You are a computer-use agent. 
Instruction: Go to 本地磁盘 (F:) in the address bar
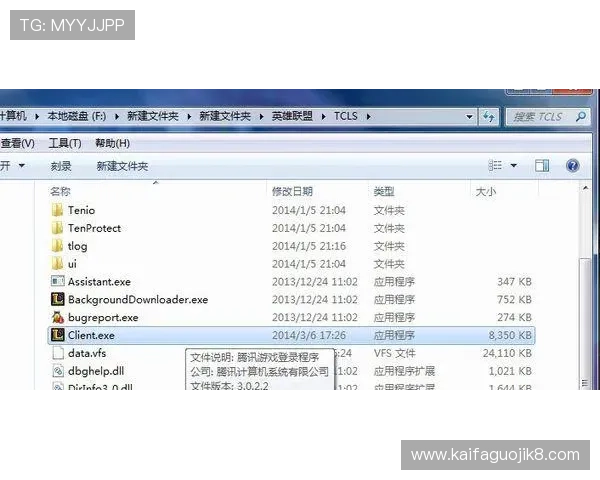click(x=77, y=116)
